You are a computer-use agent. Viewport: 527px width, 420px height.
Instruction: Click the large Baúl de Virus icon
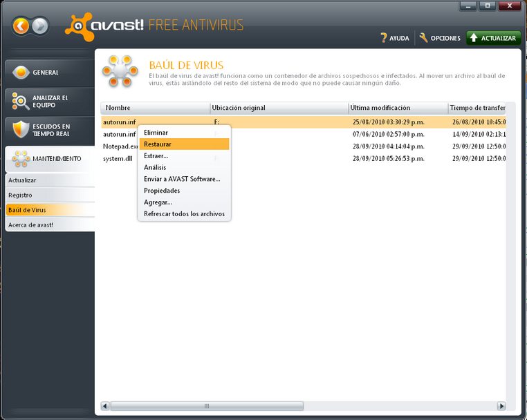(120, 71)
